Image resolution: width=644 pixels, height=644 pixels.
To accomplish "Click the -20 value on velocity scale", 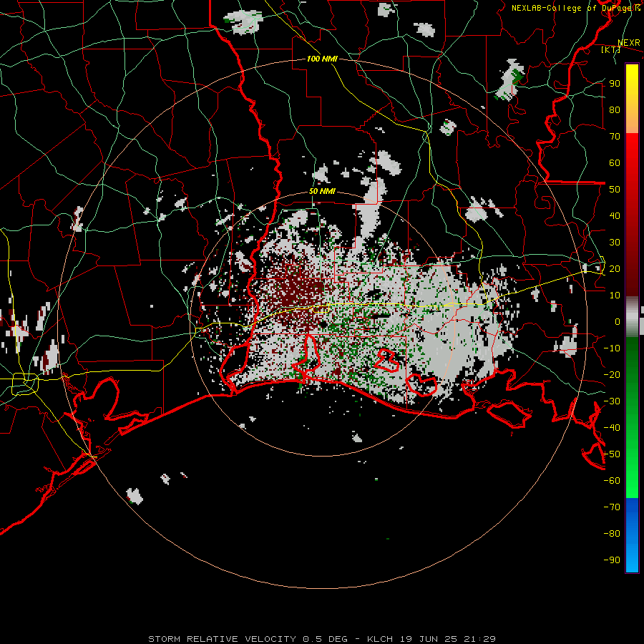I will (612, 374).
